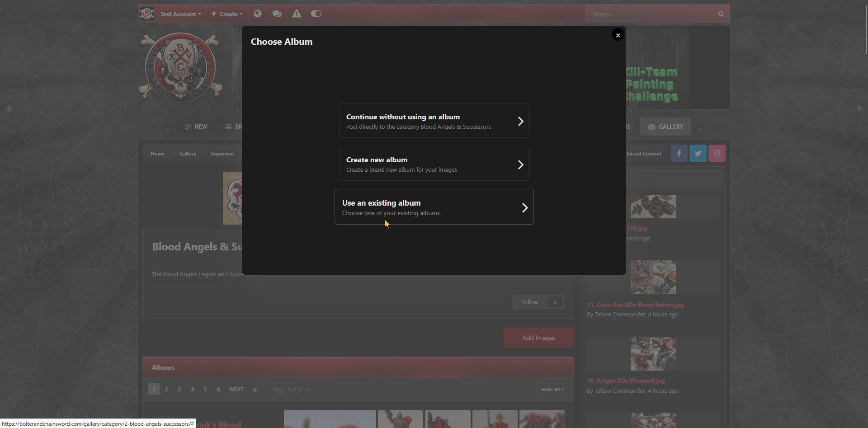Select Use an existing album option
Image resolution: width=868 pixels, height=428 pixels.
pyautogui.click(x=434, y=207)
